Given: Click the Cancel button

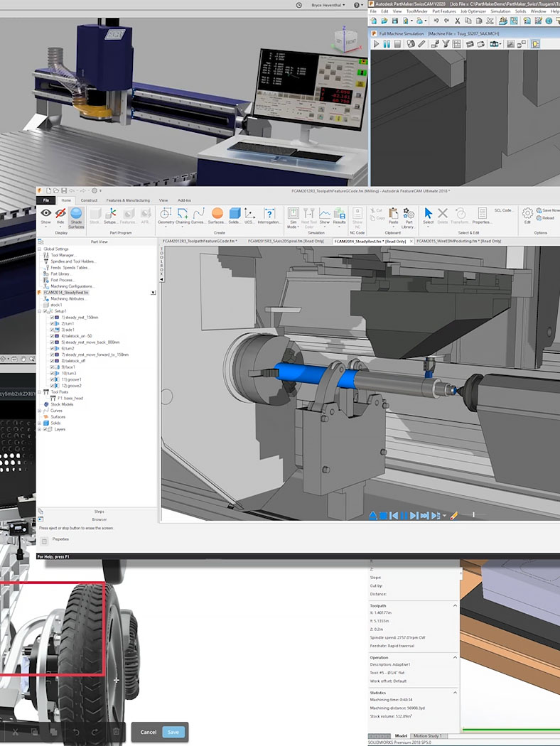Looking at the screenshot, I should point(149,732).
